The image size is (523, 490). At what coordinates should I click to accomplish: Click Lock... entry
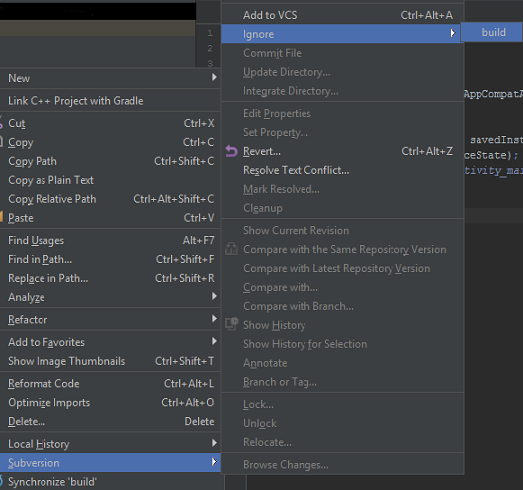[342, 405]
